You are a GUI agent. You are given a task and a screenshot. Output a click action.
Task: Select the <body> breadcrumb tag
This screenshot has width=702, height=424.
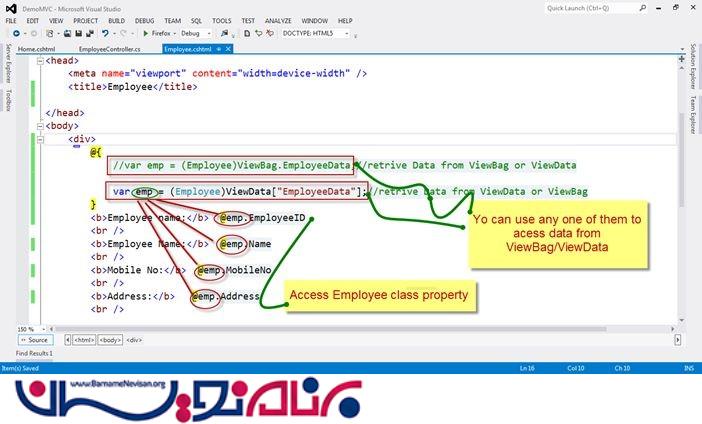point(110,340)
